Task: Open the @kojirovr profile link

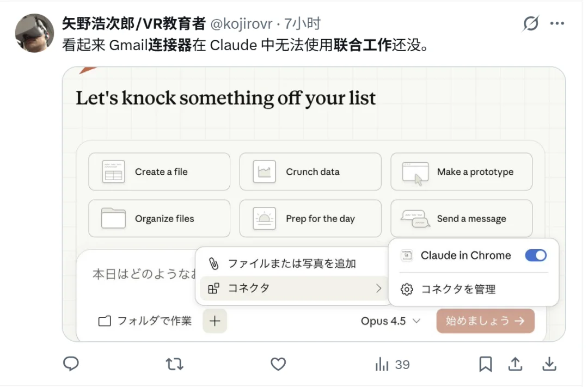Action: point(242,24)
